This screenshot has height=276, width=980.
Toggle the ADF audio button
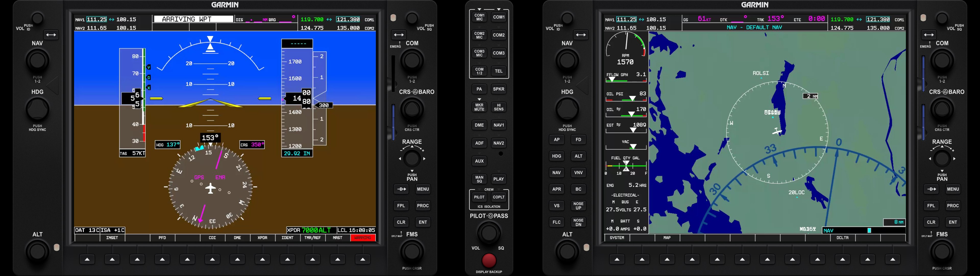point(479,143)
